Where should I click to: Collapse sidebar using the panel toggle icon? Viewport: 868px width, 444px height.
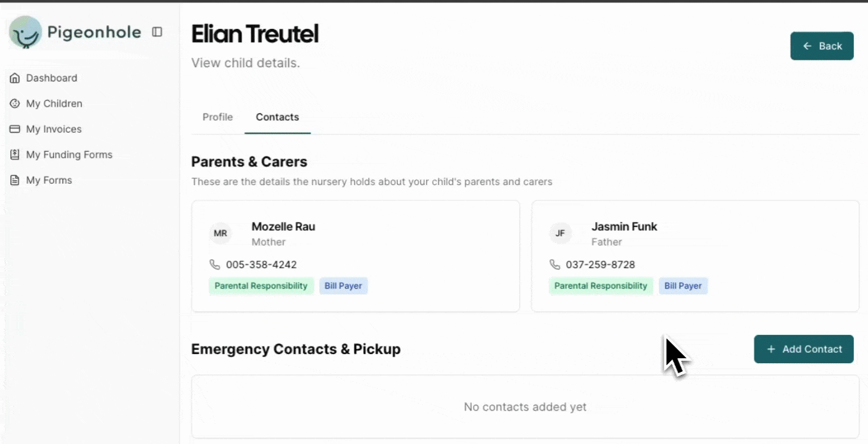point(157,32)
